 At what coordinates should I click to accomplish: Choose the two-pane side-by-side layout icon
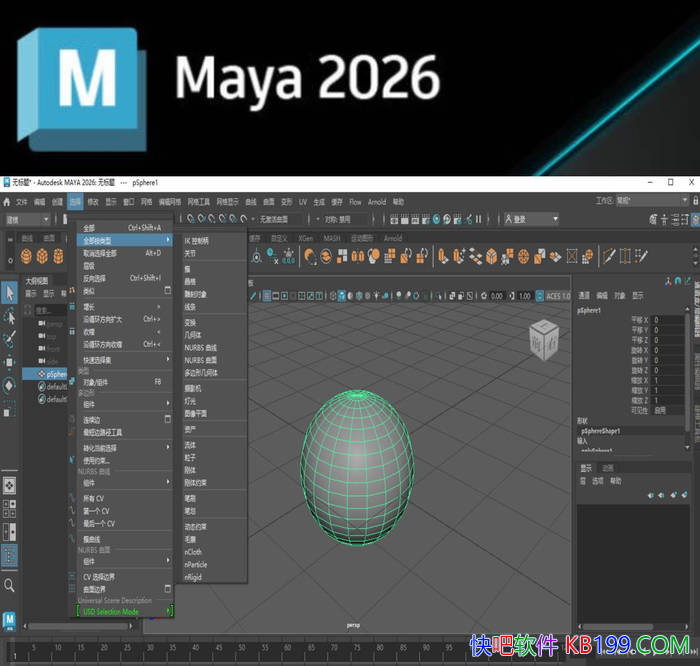(x=9, y=532)
